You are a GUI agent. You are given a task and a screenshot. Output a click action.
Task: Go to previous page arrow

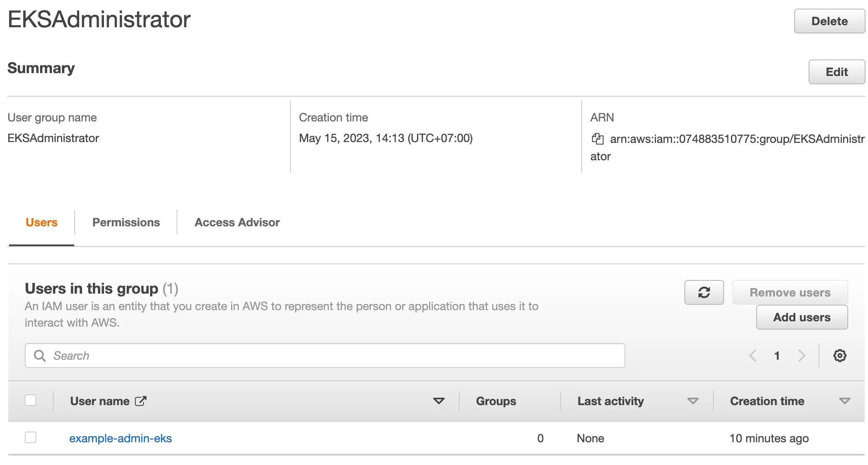752,356
